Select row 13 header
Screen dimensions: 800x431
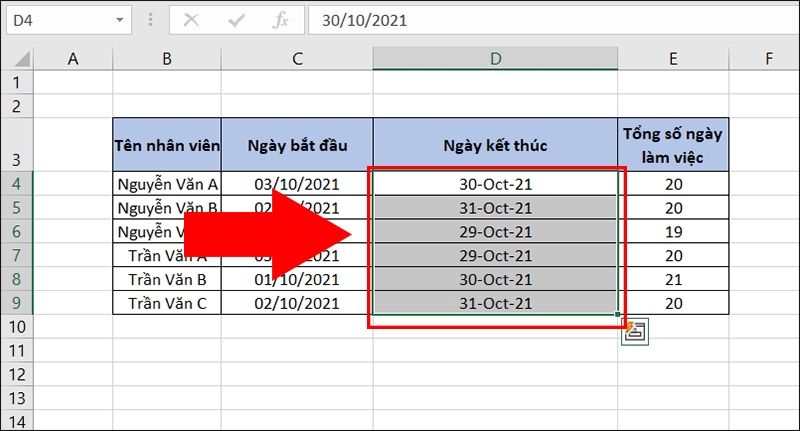[17, 398]
